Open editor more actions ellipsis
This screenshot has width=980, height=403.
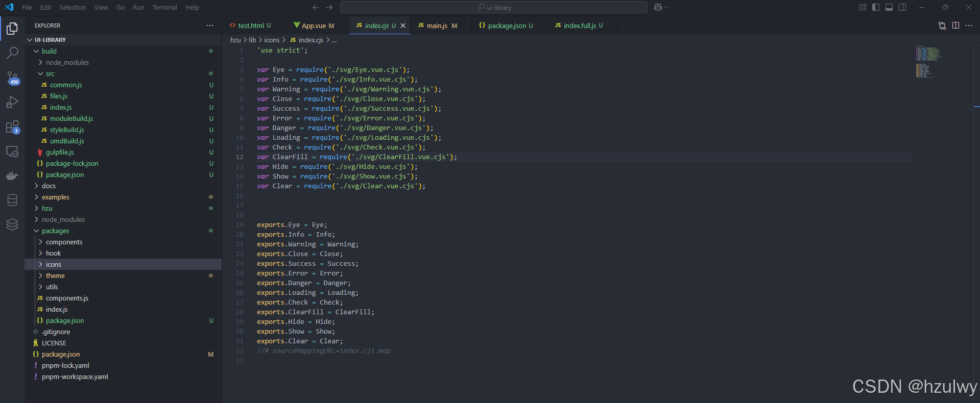[969, 26]
